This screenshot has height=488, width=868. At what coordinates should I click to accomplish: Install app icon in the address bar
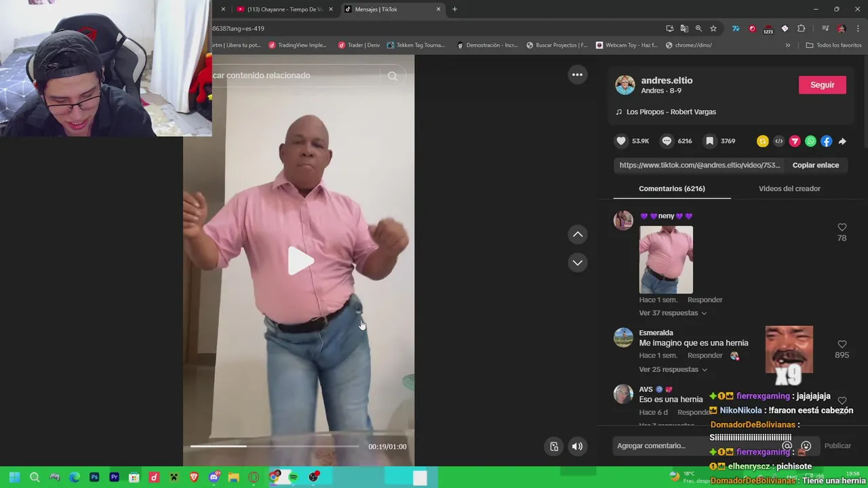670,28
